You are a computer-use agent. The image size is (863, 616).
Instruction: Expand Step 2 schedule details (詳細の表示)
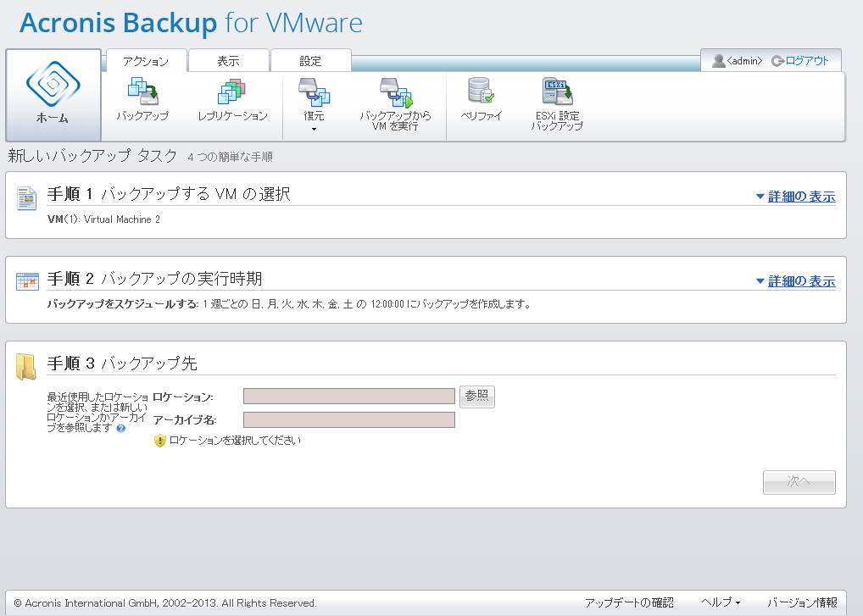[x=795, y=281]
